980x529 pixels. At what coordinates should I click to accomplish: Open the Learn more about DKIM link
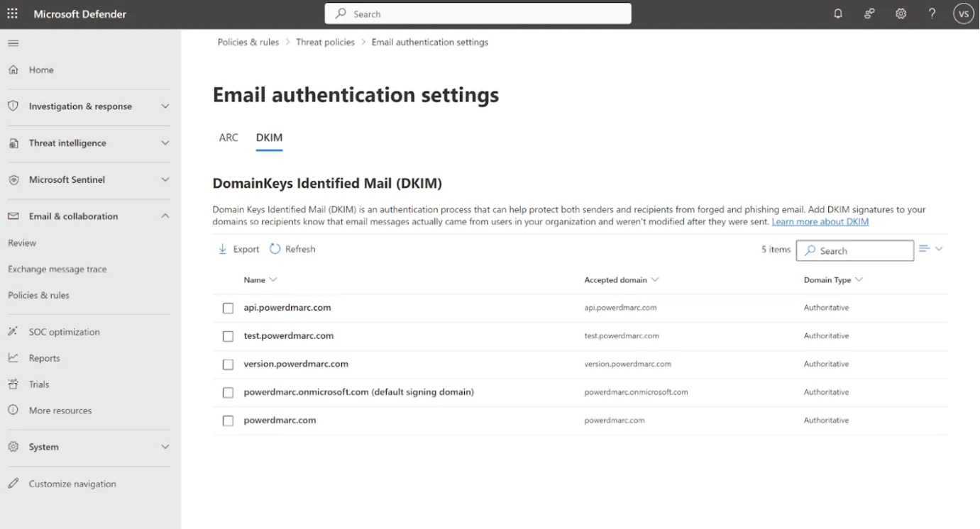tap(820, 222)
